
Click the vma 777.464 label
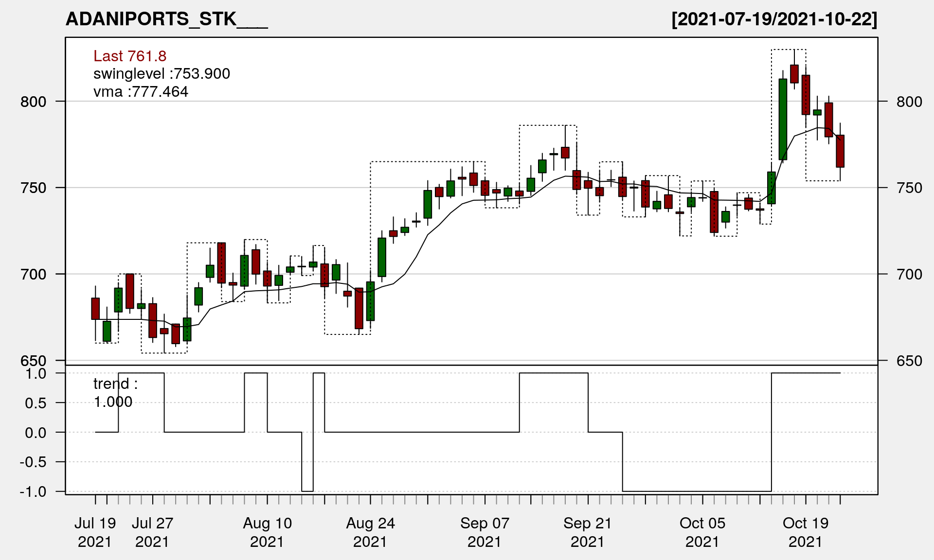[141, 91]
